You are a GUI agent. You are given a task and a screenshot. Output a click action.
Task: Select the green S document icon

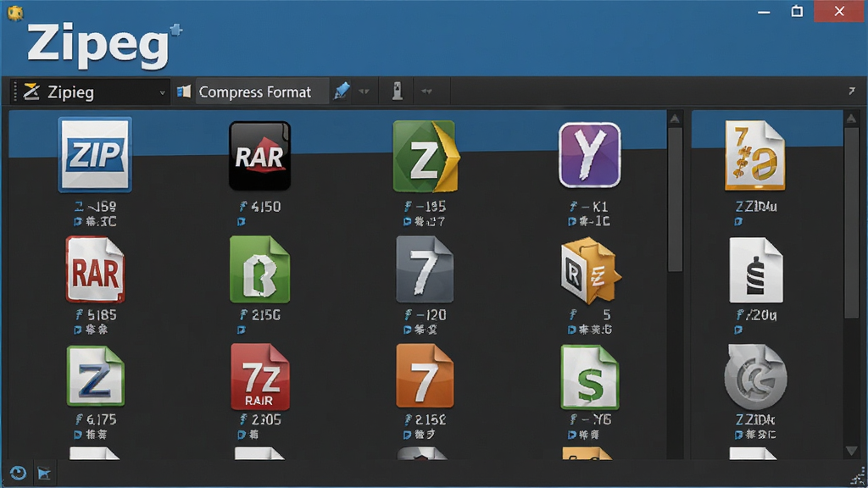(590, 377)
